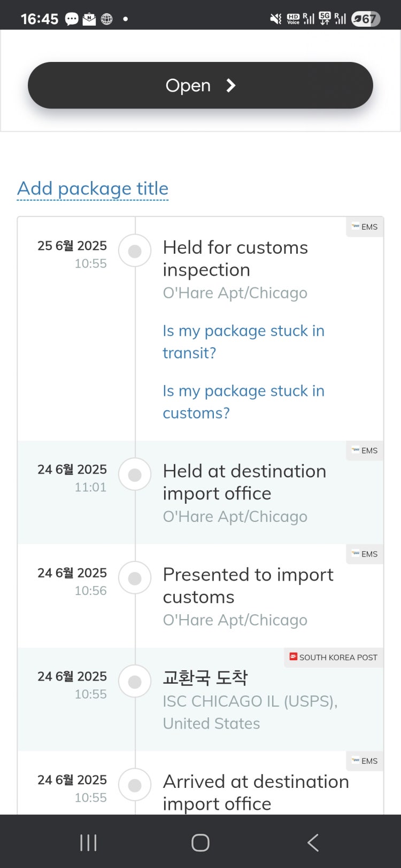Tap battery indicator in status bar
The width and height of the screenshot is (401, 868).
(x=366, y=19)
